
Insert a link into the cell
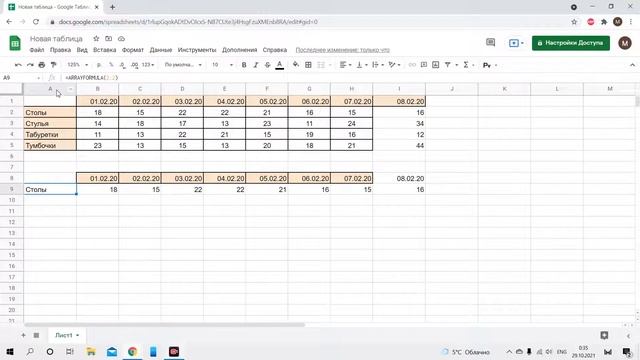412,65
